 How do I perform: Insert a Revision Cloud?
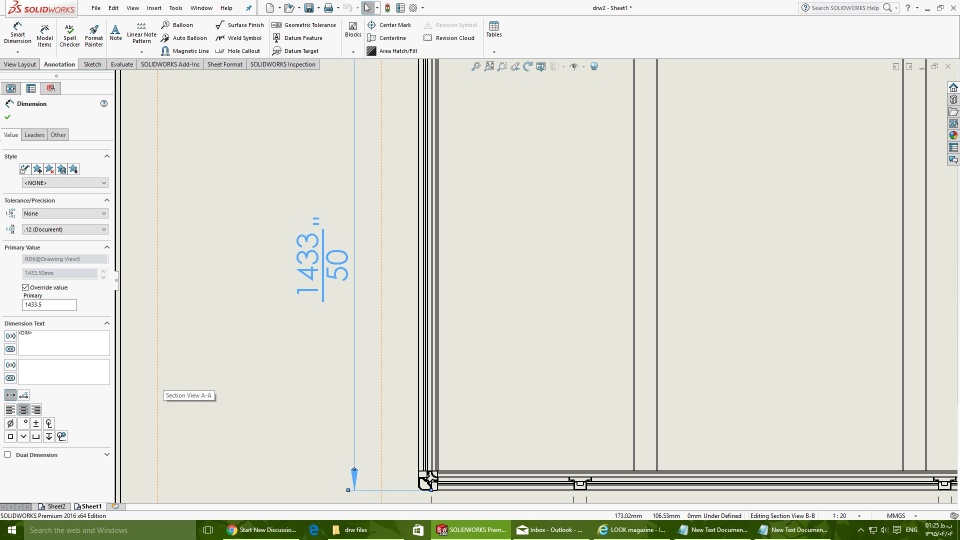(449, 38)
